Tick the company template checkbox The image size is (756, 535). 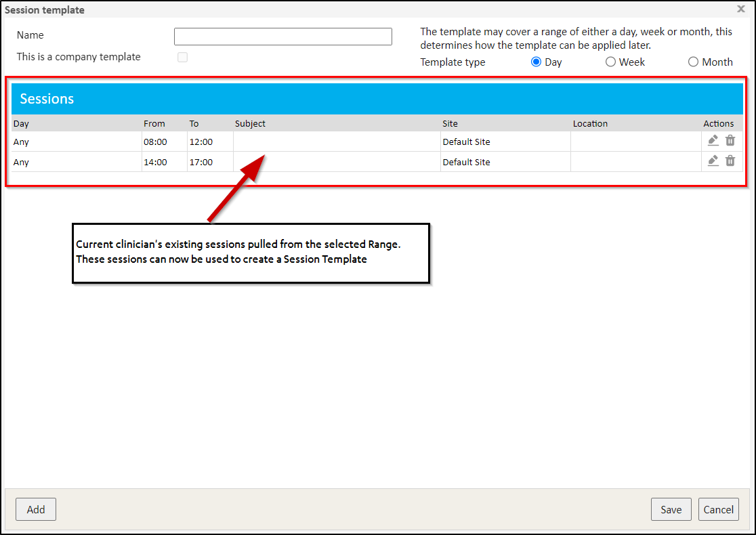(182, 58)
